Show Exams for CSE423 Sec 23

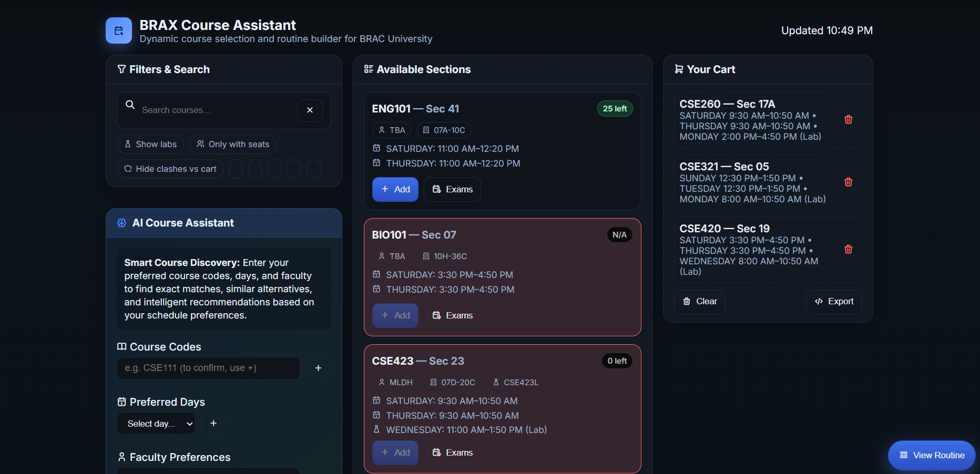[x=452, y=453]
